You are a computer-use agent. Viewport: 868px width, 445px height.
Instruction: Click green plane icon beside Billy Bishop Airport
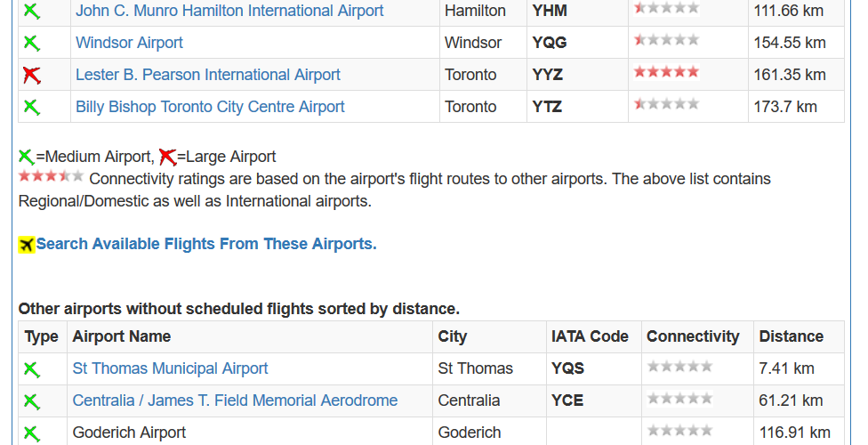point(32,107)
